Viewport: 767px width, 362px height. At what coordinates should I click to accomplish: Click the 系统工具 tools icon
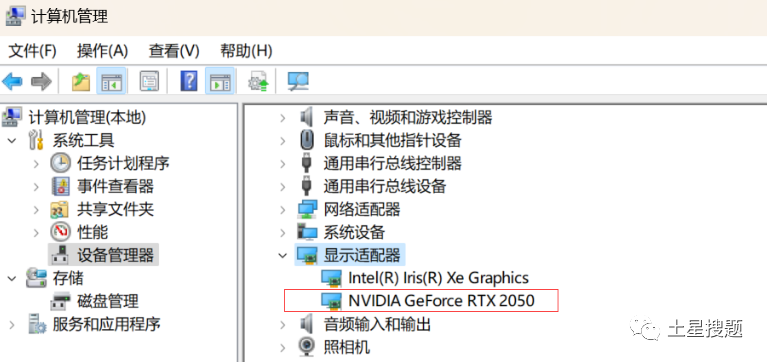pos(37,140)
